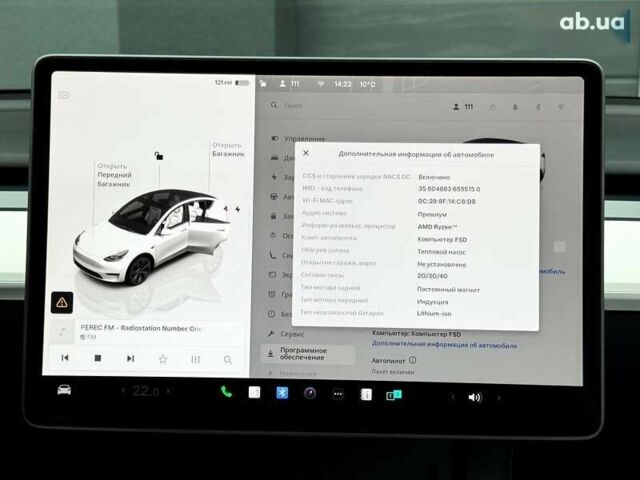Skip to previous radio station
Viewport: 640px width, 480px height.
65,358
